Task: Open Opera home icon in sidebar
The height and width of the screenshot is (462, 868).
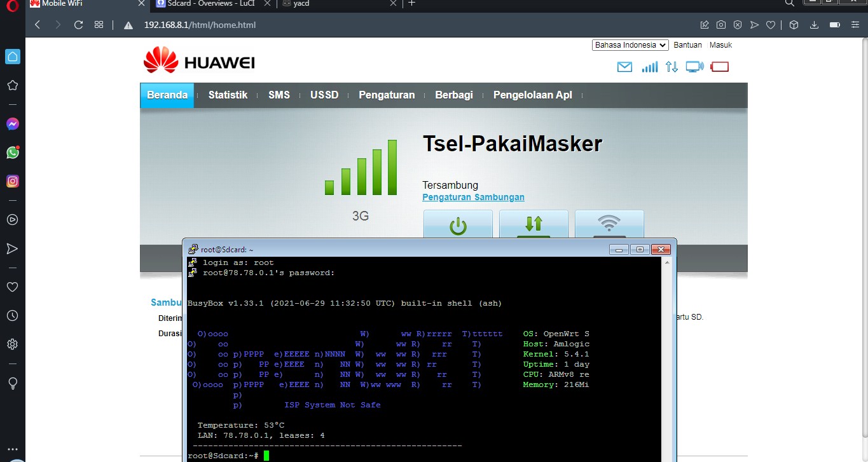Action: click(x=13, y=56)
